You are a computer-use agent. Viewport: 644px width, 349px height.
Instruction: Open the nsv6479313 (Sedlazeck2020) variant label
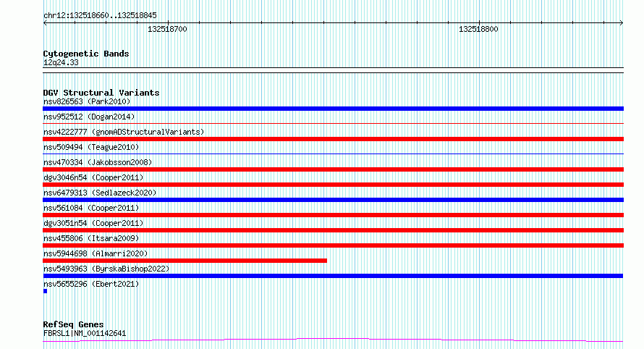[x=100, y=193]
